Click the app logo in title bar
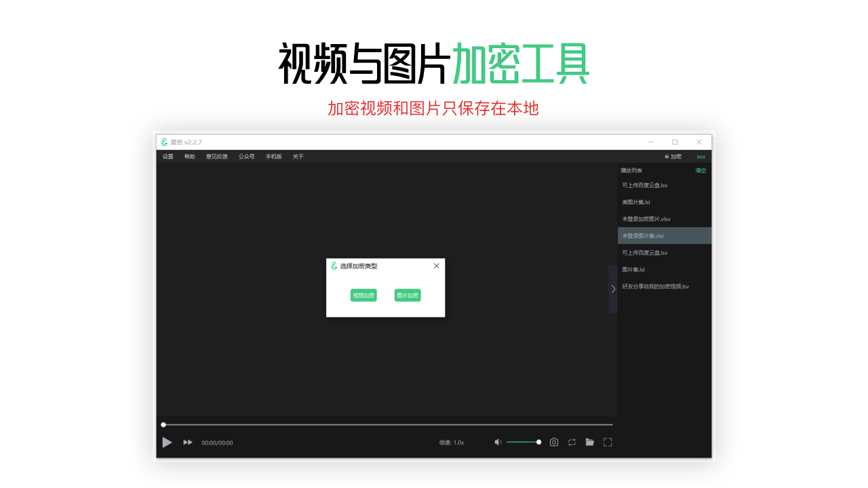The height and width of the screenshot is (488, 868). 164,142
